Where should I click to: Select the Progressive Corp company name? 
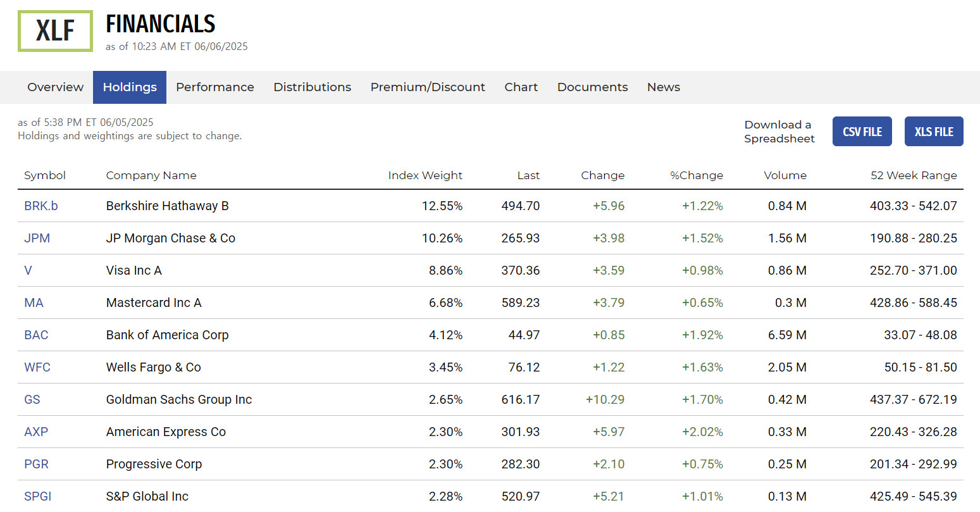point(154,465)
